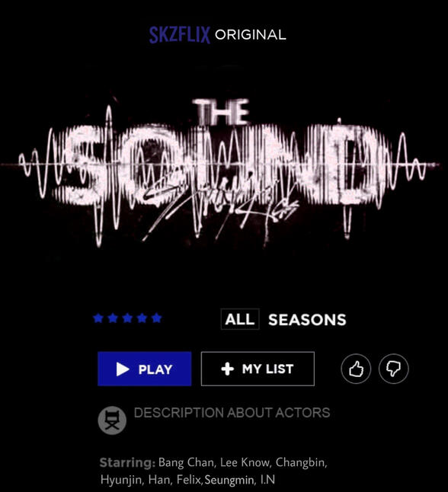The height and width of the screenshot is (492, 448).
Task: Rate with the first blue star
Action: 98,318
